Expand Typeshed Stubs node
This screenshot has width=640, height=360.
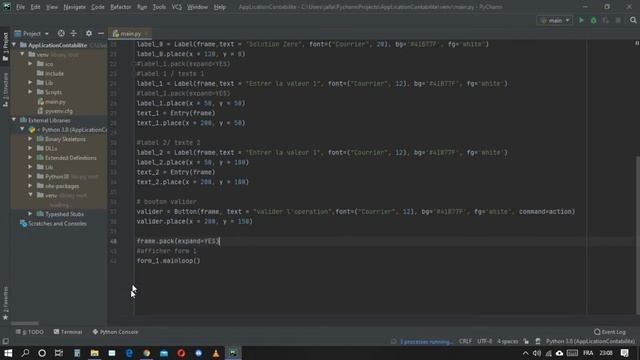click(31, 214)
